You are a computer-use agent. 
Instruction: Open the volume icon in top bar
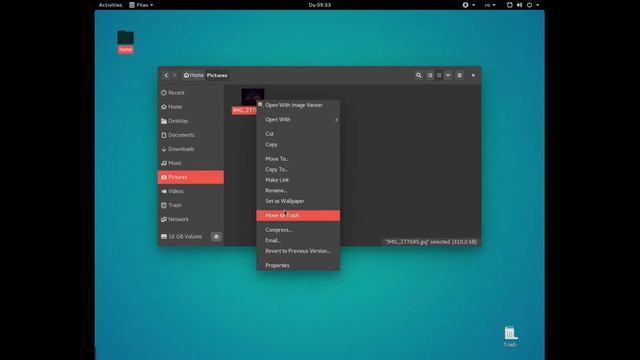click(x=519, y=5)
